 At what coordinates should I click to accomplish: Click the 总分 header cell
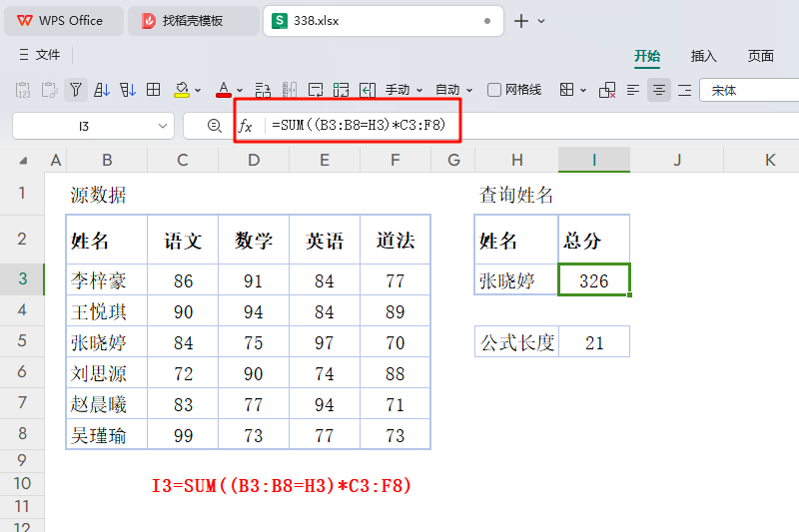(x=594, y=241)
